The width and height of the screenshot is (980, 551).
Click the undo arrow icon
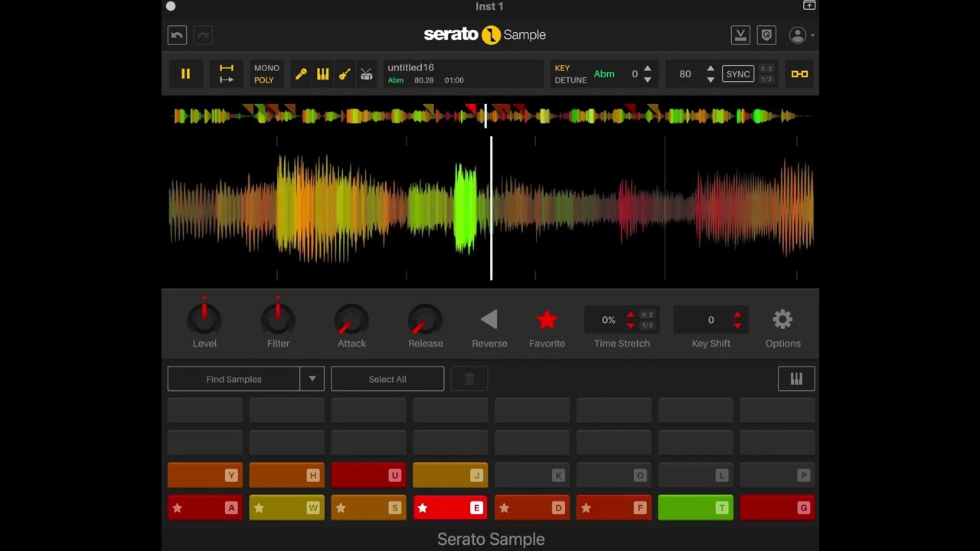tap(177, 35)
